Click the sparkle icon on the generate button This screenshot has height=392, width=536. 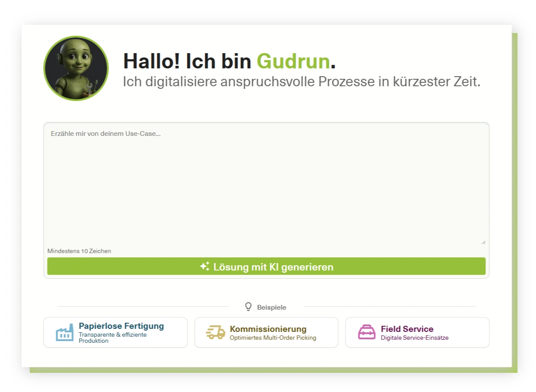click(205, 266)
